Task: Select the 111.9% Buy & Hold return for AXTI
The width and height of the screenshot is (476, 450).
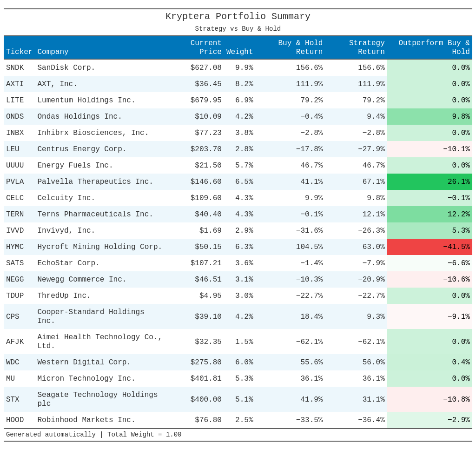Action: tap(309, 84)
